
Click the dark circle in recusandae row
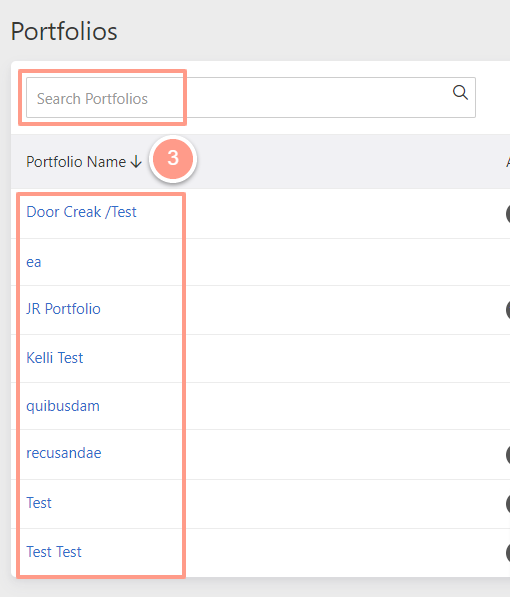(508, 455)
